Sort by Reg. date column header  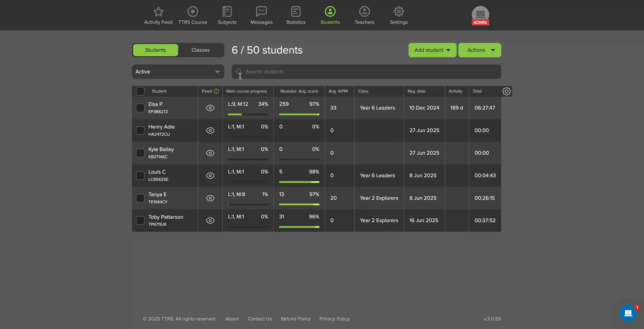tap(416, 91)
